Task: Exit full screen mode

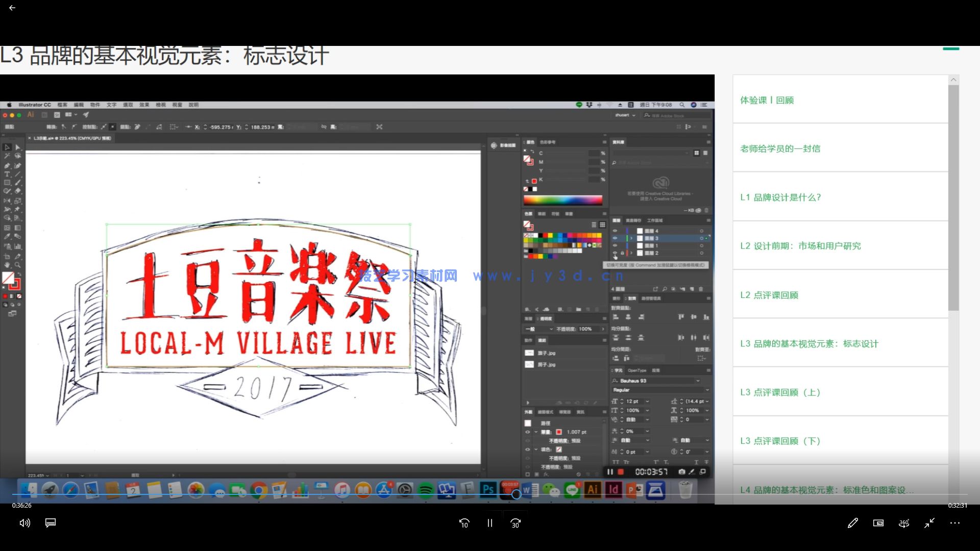Action: point(929,523)
